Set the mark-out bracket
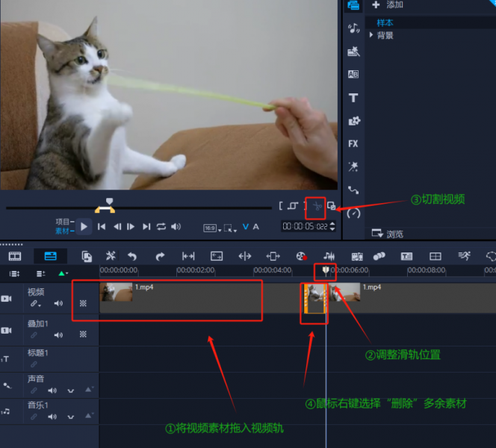The image size is (496, 448). point(305,206)
